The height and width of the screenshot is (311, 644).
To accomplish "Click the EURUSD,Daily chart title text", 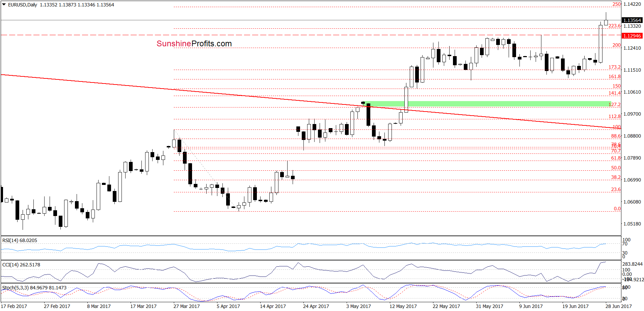I will pos(23,5).
